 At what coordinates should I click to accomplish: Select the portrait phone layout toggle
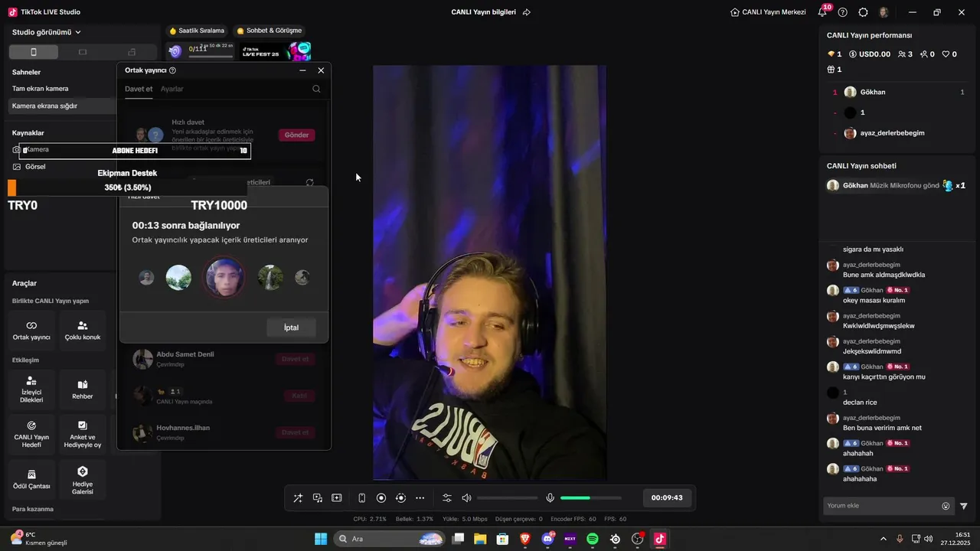33,52
